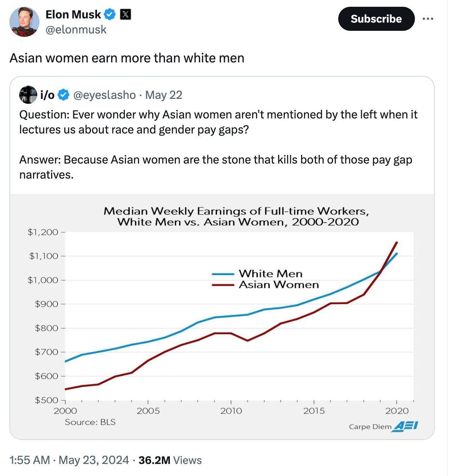Viewport: 454px width, 476px height.
Task: Click the 1:55 AM May 23, 2024 timestamp
Action: pyautogui.click(x=68, y=460)
